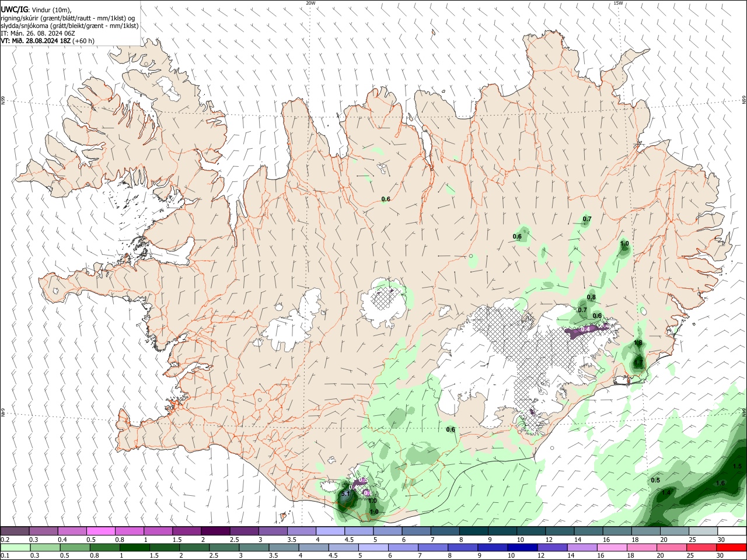Click the VT: Mið. 28.08.2024 18Z (+60 h) line
Screen dimensions: 747x560
click(x=47, y=41)
